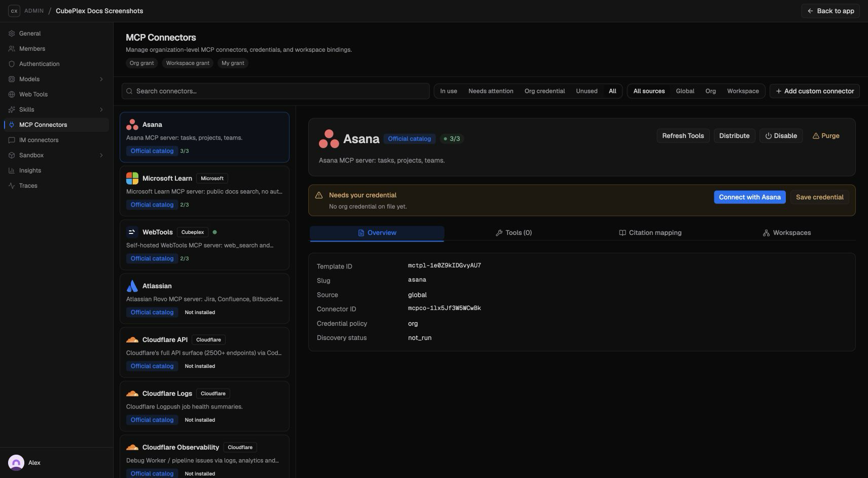
Task: Open Insights in the sidebar
Action: (56, 170)
